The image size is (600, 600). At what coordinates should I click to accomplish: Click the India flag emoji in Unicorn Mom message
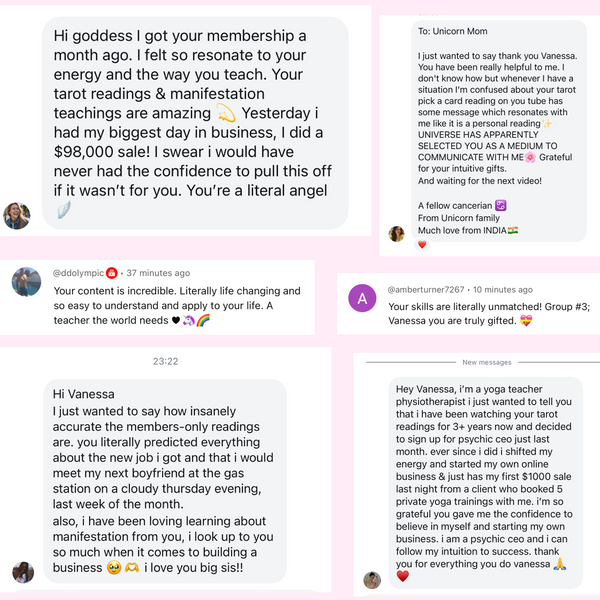pyautogui.click(x=513, y=230)
